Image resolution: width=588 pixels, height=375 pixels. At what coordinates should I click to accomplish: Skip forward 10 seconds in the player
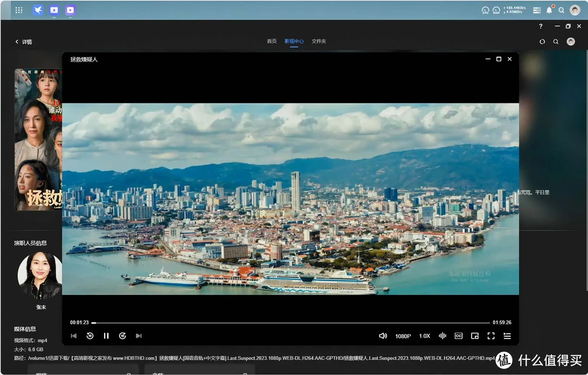[122, 336]
